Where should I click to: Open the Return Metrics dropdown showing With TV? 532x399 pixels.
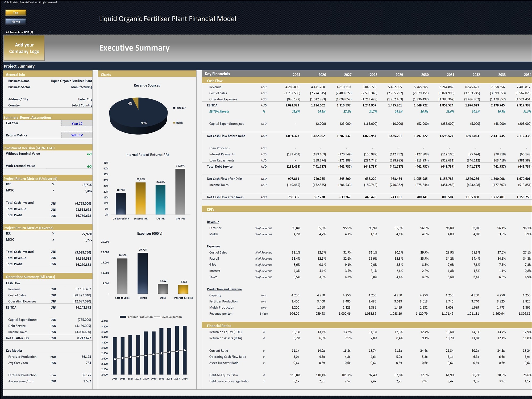point(77,135)
